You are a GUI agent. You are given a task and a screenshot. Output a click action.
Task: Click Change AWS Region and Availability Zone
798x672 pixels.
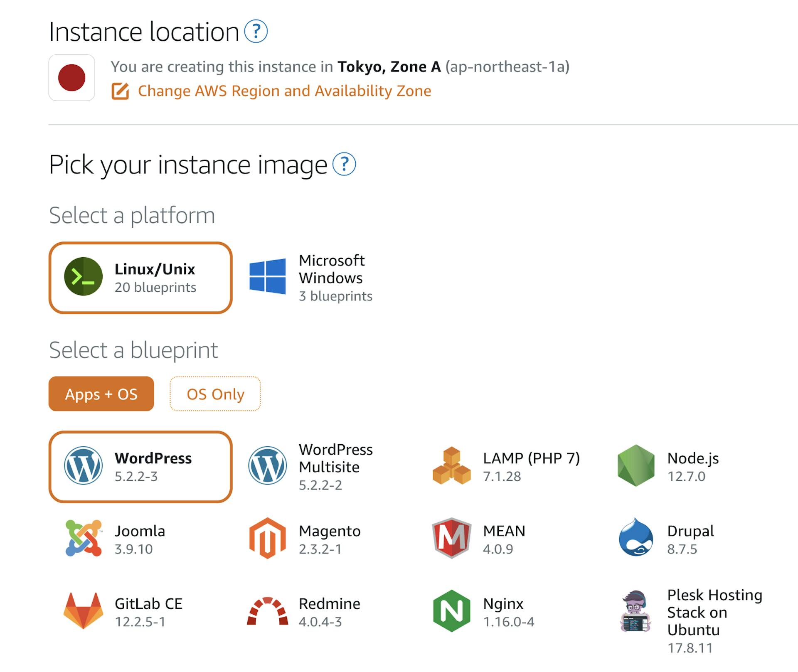point(284,91)
